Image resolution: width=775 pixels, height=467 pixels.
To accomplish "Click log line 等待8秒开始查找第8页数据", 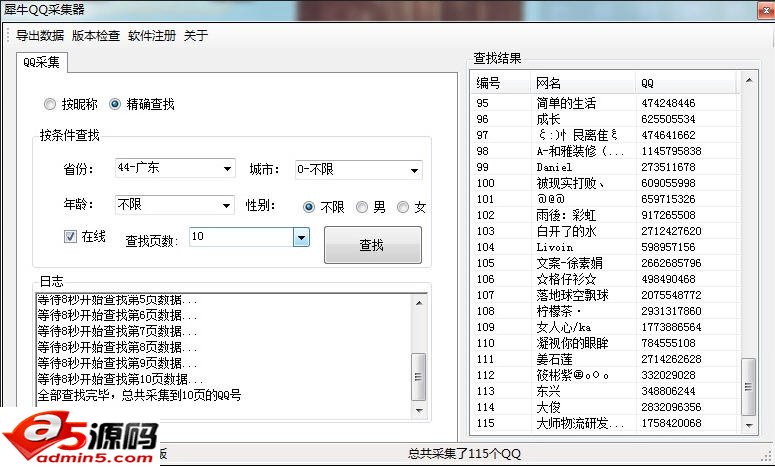I will 117,347.
